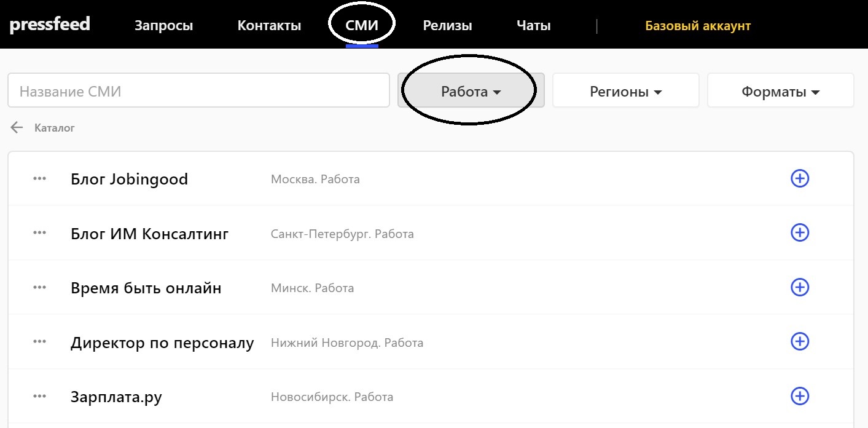The width and height of the screenshot is (868, 428).
Task: Open the Блог ИМ Консалтинг entry
Action: pyautogui.click(x=150, y=234)
